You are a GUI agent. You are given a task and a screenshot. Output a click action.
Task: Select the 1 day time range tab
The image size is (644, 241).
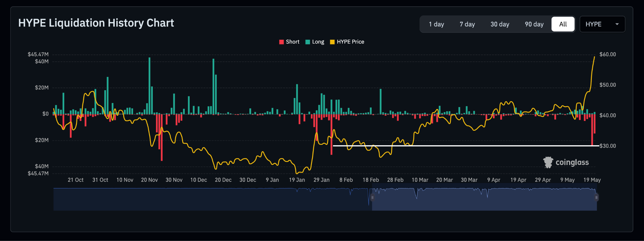[x=436, y=24]
